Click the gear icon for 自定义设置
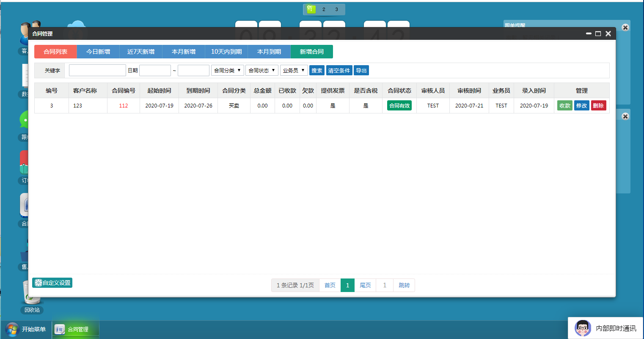The width and height of the screenshot is (644, 339). [38, 283]
